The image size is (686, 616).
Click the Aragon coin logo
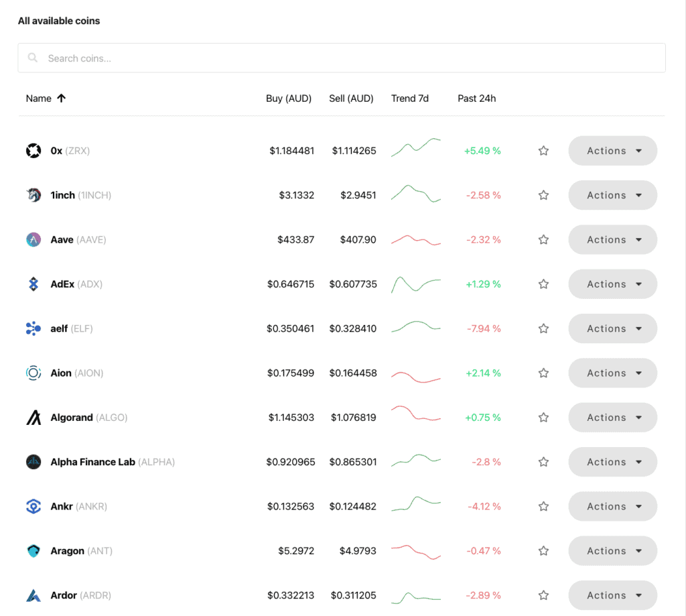point(33,551)
